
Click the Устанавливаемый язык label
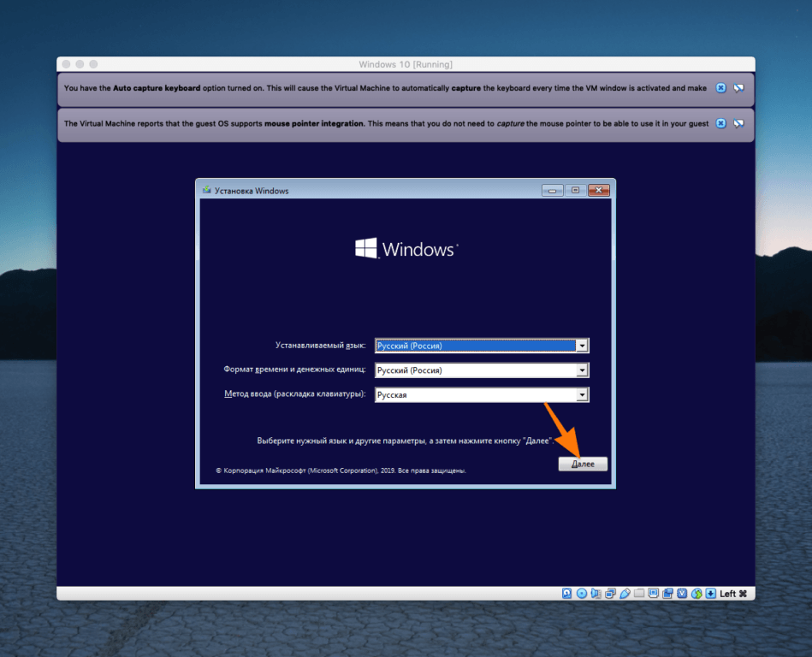coord(321,346)
